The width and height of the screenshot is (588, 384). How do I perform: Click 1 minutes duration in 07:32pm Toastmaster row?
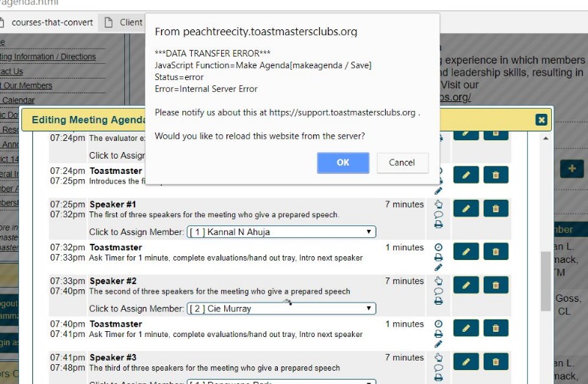pos(404,247)
